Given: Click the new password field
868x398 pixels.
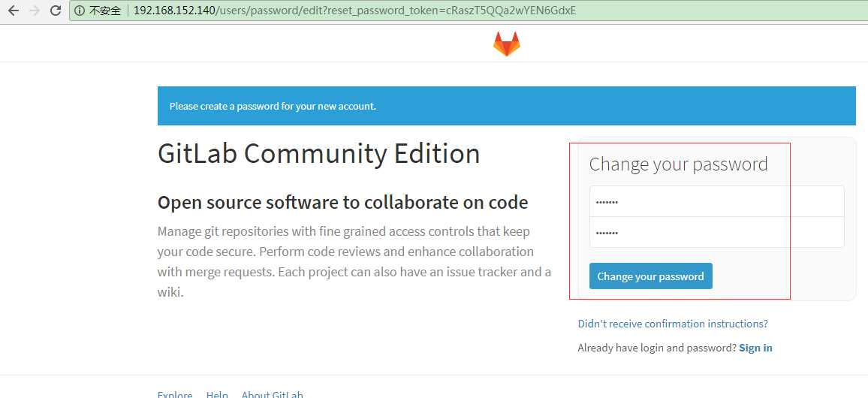Looking at the screenshot, I should tap(717, 201).
